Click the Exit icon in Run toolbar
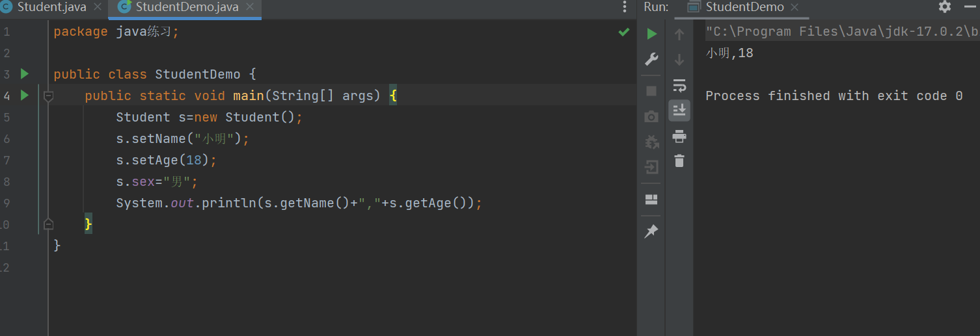This screenshot has width=980, height=336. tap(651, 167)
